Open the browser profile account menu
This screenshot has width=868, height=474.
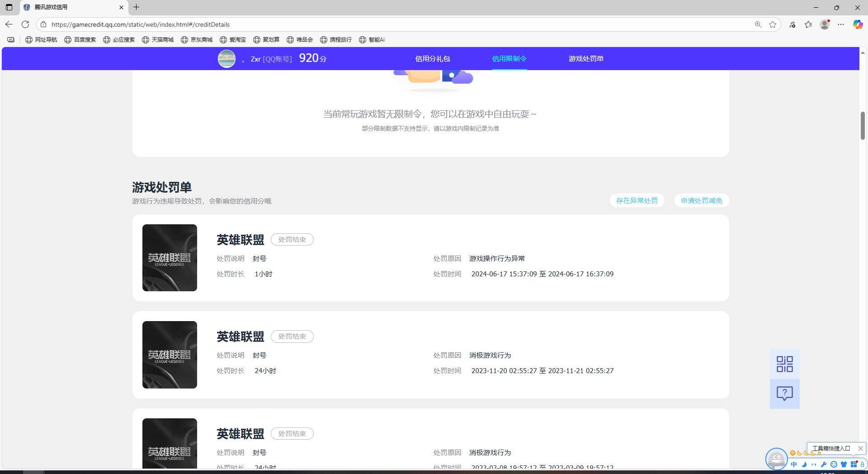[x=825, y=24]
